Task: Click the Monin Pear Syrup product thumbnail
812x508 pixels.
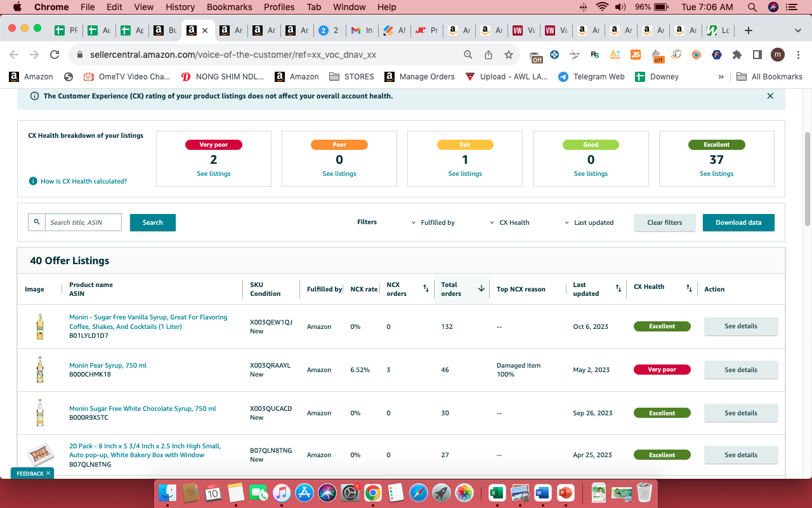Action: point(40,370)
